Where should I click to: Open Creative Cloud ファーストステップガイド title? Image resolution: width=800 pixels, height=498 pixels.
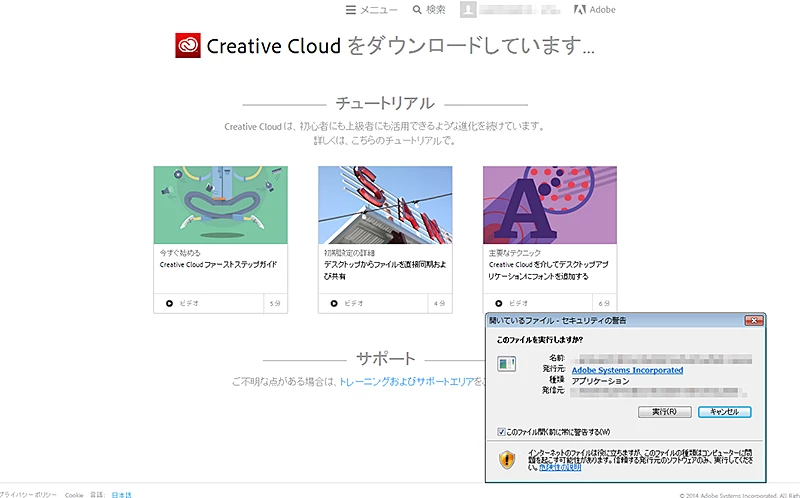coord(218,265)
